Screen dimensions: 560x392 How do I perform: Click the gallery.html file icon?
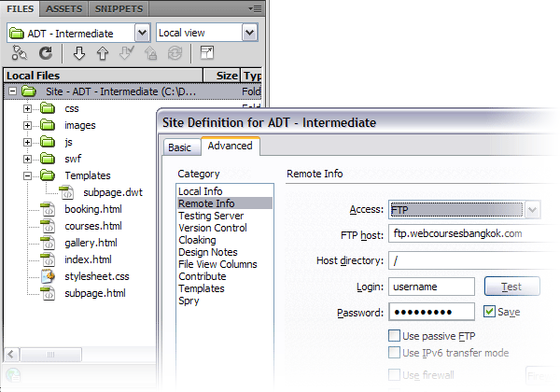pyautogui.click(x=48, y=243)
